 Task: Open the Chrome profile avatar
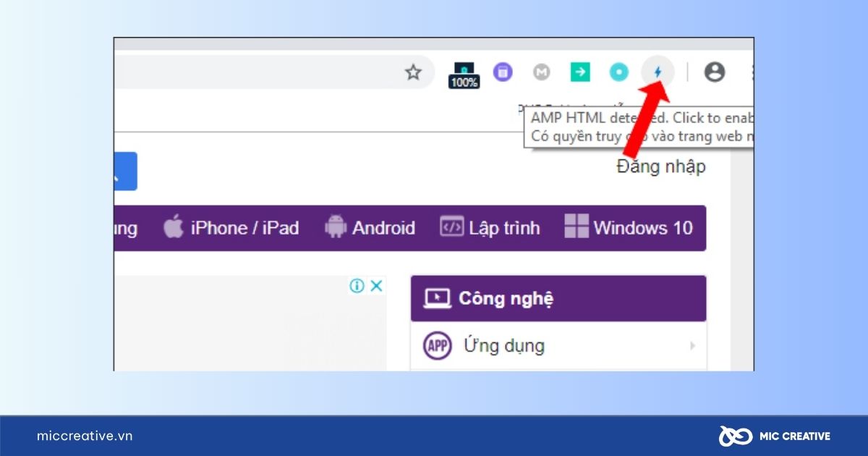coord(715,72)
